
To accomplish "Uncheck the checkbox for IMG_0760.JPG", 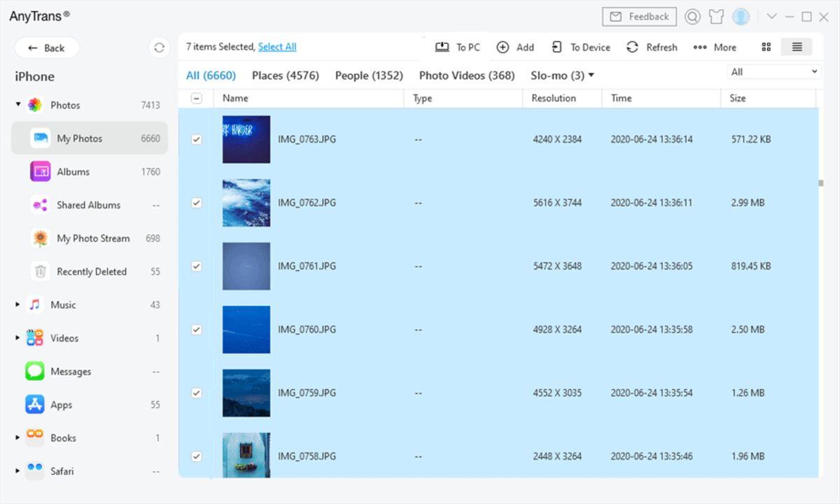I will (x=197, y=330).
